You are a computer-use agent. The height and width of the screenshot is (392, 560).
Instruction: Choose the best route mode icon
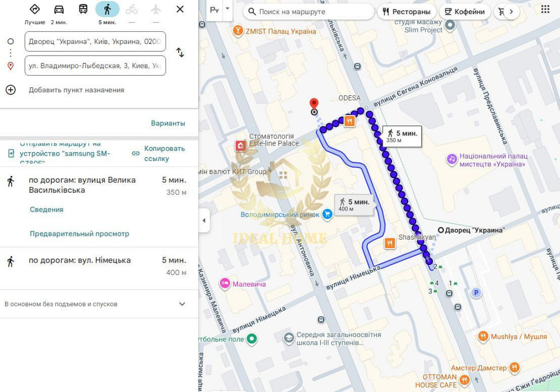(x=35, y=10)
